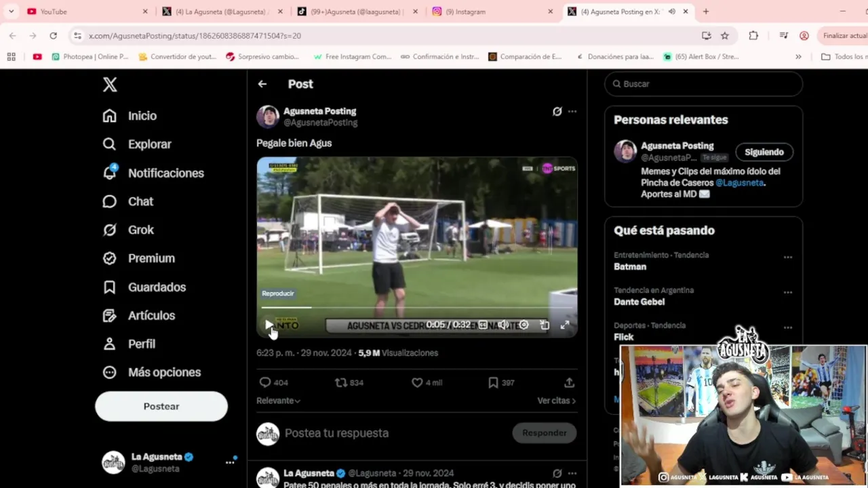Go to Perfil page
This screenshot has height=488, width=868.
[x=129, y=344]
